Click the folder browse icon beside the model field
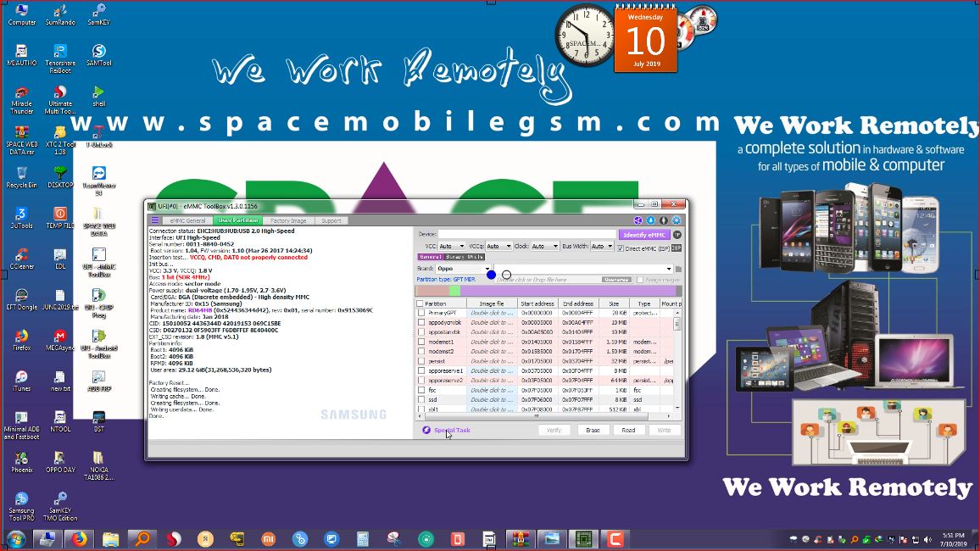Image resolution: width=980 pixels, height=551 pixels. (678, 269)
